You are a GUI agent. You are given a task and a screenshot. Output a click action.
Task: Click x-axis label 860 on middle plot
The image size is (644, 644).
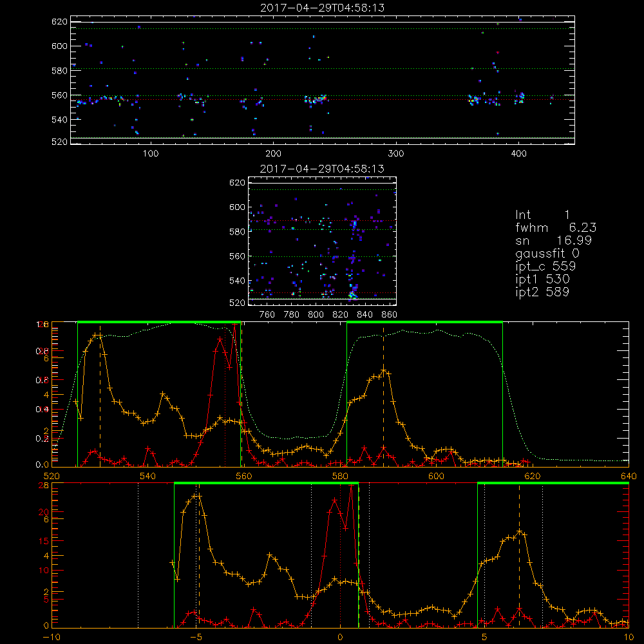(390, 315)
